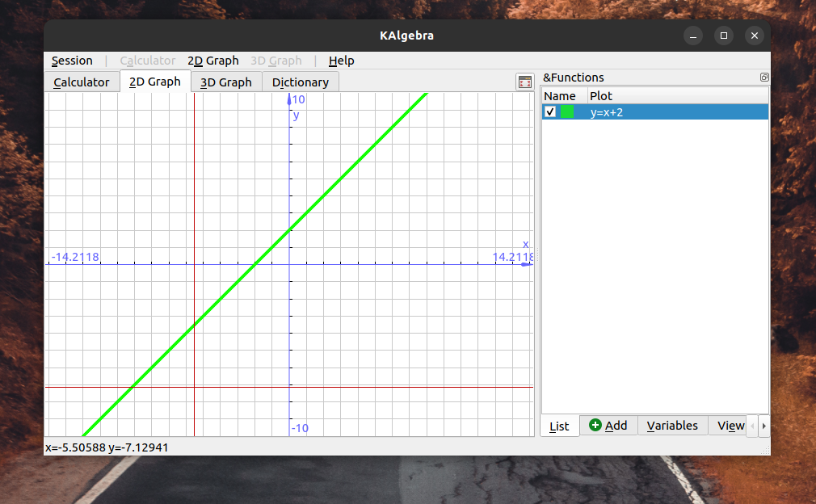Open the Help menu

click(x=341, y=61)
